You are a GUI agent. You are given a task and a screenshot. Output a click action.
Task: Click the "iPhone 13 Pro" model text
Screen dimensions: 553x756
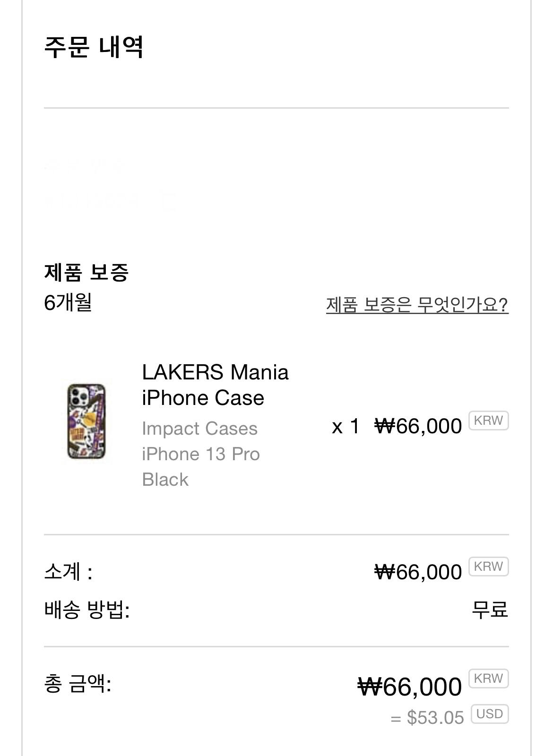pos(201,454)
